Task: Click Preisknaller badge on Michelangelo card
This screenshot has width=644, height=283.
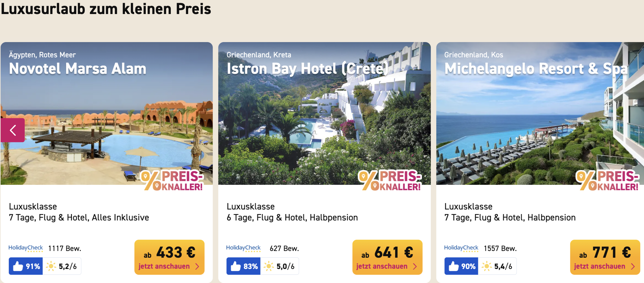Action: tap(608, 180)
